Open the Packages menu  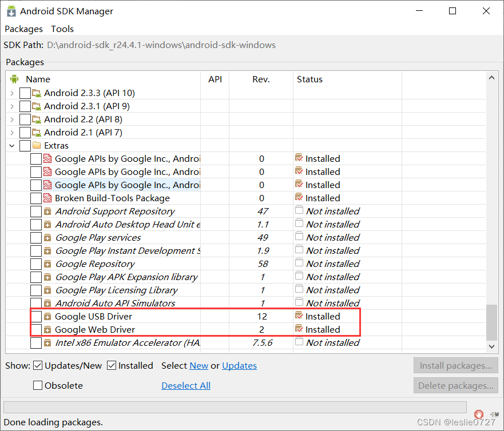(x=24, y=29)
